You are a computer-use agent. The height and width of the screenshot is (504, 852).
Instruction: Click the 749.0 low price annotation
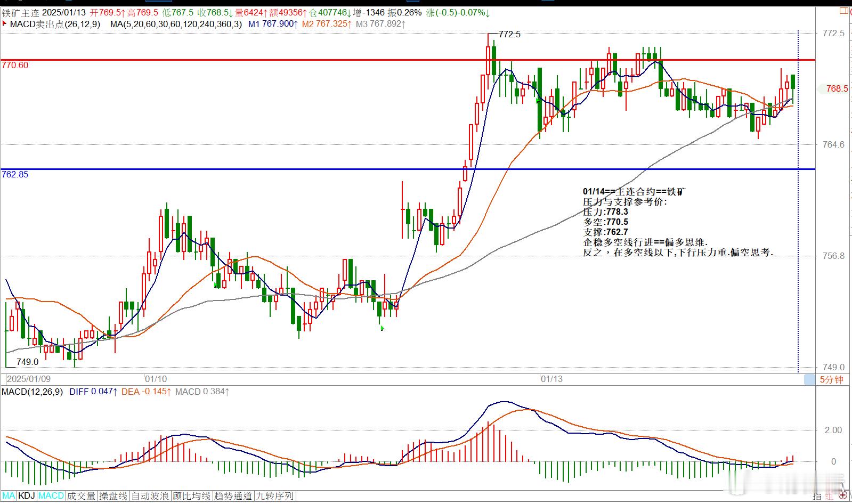(28, 362)
